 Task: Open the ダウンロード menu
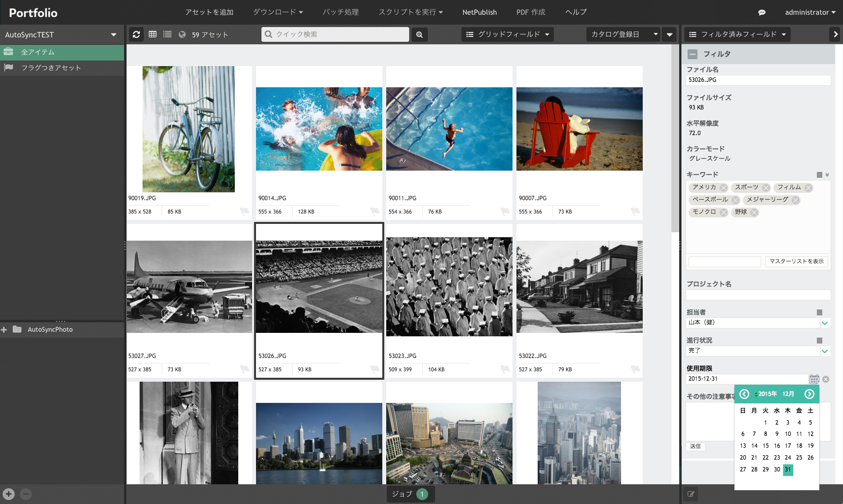[x=278, y=12]
